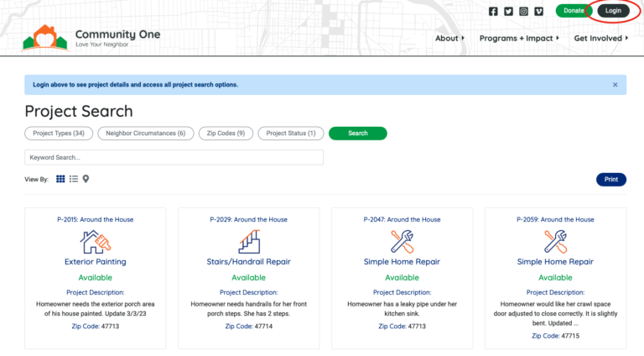Open the Facebook social icon
Viewport: 644px width, 356px height.
[x=493, y=11]
